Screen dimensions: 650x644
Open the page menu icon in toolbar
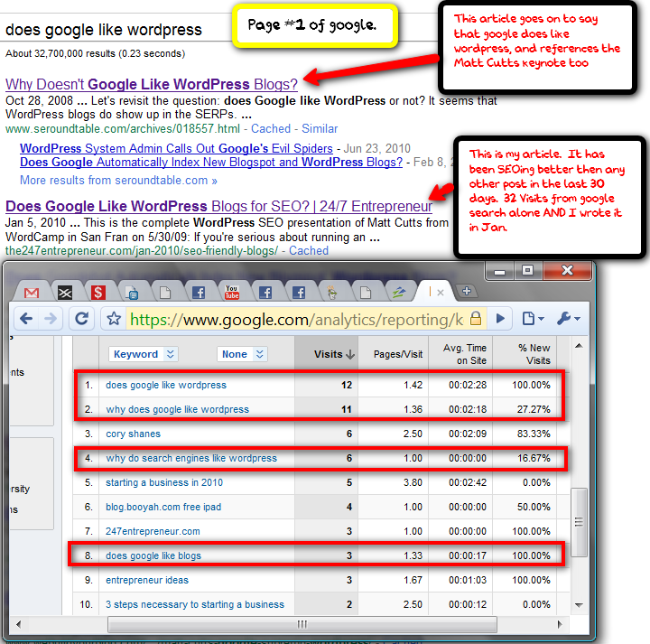pyautogui.click(x=533, y=319)
